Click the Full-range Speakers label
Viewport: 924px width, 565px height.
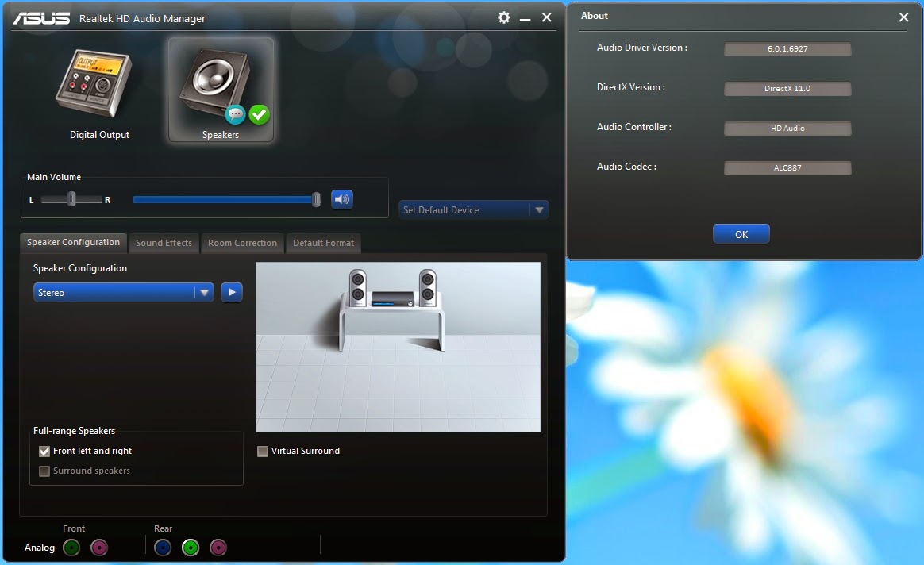75,431
